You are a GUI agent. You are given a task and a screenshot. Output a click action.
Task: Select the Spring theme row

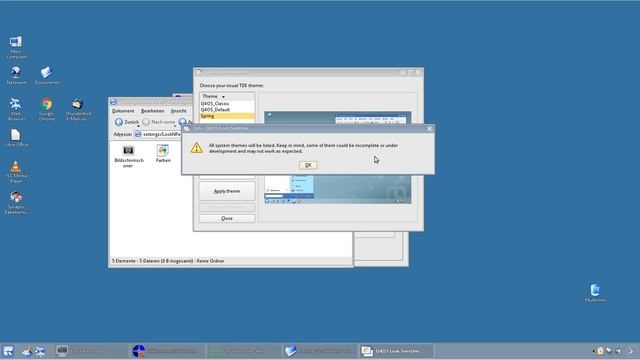coord(227,116)
